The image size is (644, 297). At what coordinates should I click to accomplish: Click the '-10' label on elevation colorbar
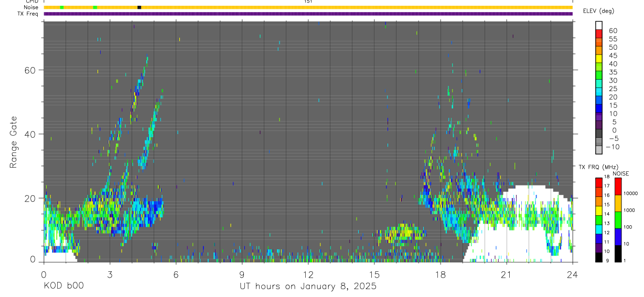613,147
